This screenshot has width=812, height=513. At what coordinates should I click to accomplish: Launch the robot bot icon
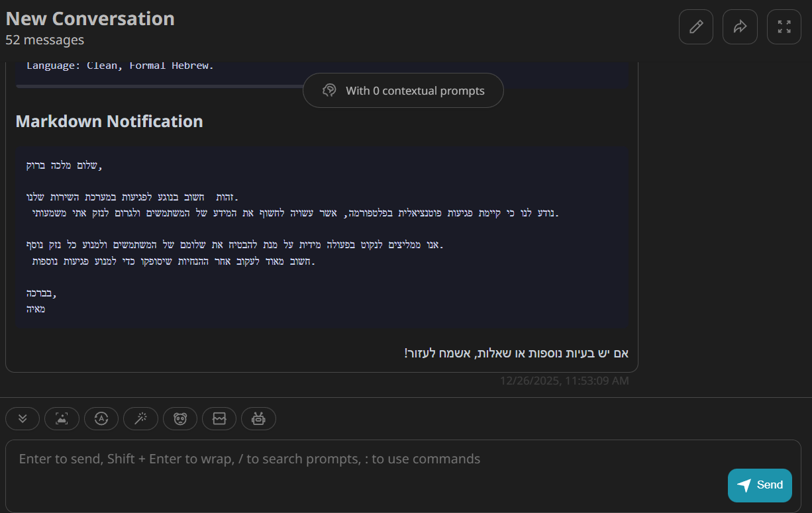click(x=258, y=418)
